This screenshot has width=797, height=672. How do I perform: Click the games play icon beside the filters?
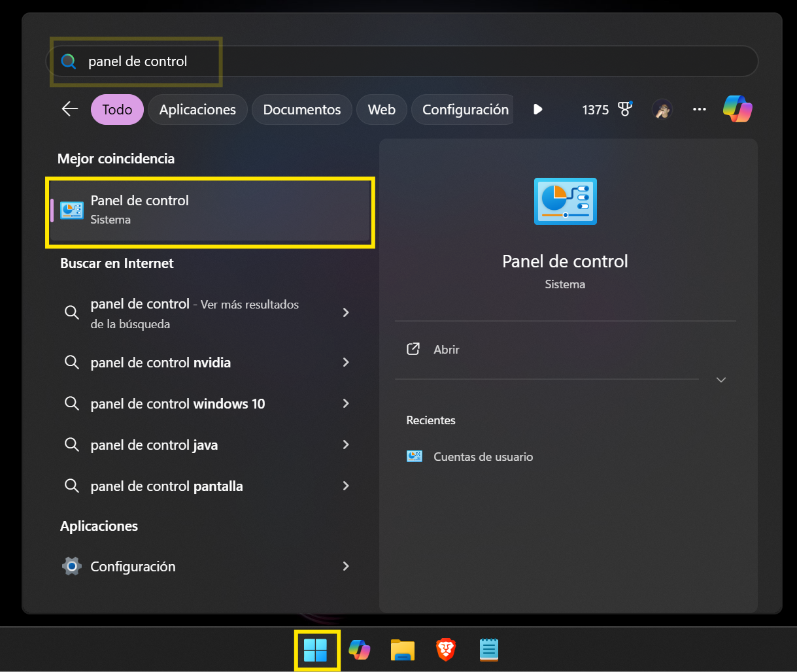(x=537, y=109)
